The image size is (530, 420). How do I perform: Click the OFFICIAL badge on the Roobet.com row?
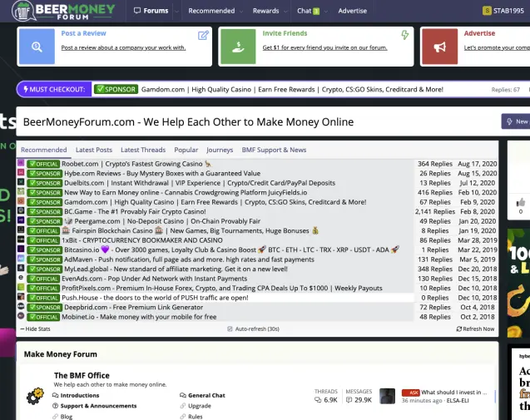43,164
